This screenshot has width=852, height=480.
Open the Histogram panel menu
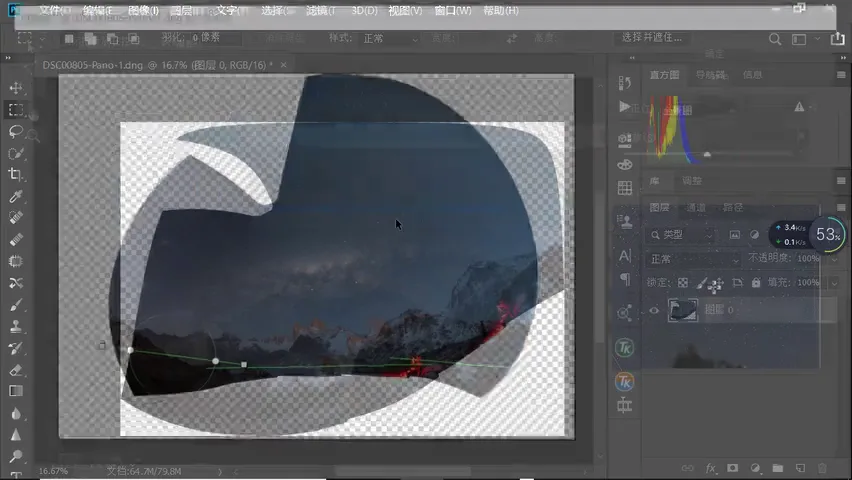pos(841,75)
